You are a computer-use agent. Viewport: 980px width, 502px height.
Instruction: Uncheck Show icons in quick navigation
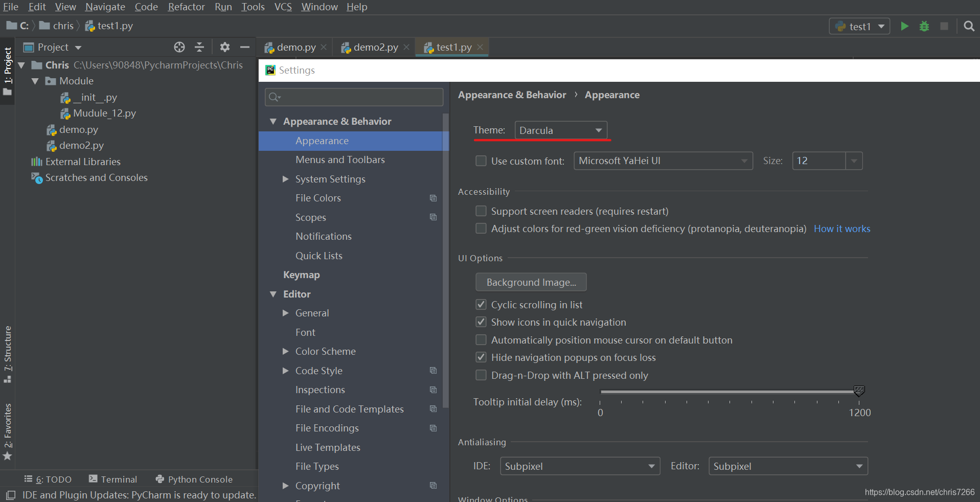[481, 322]
